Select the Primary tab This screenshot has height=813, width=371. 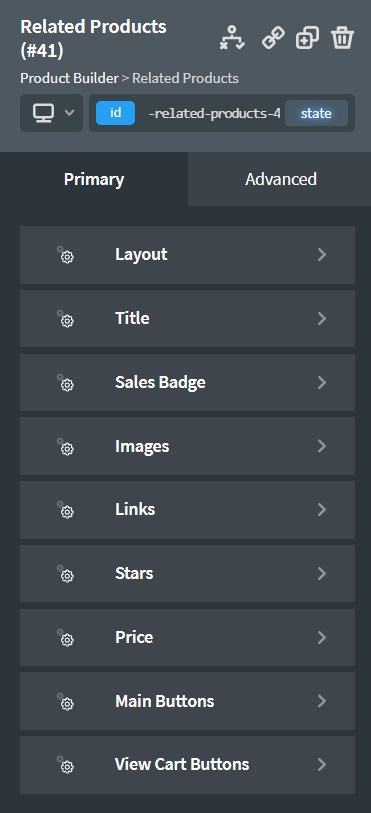94,179
